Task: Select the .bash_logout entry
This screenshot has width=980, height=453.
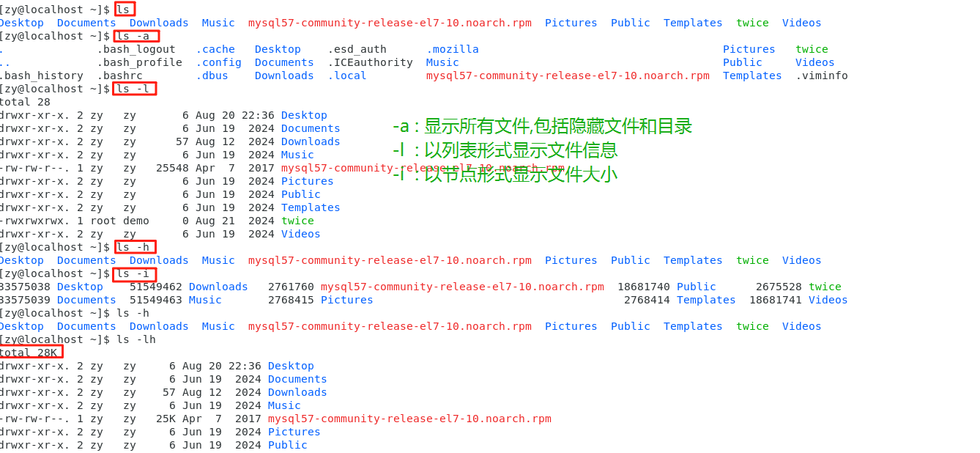Action: coord(136,49)
